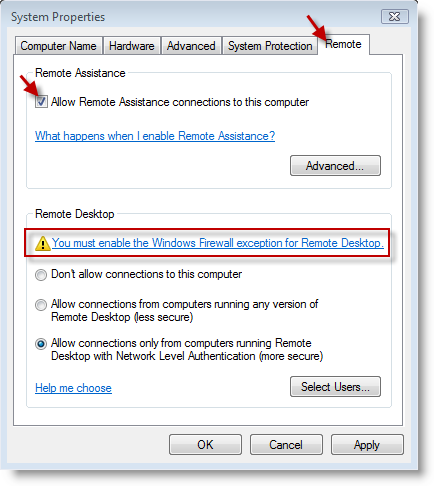Screen dimensions: 434x486
Task: Open the System Protection tab
Action: point(270,46)
